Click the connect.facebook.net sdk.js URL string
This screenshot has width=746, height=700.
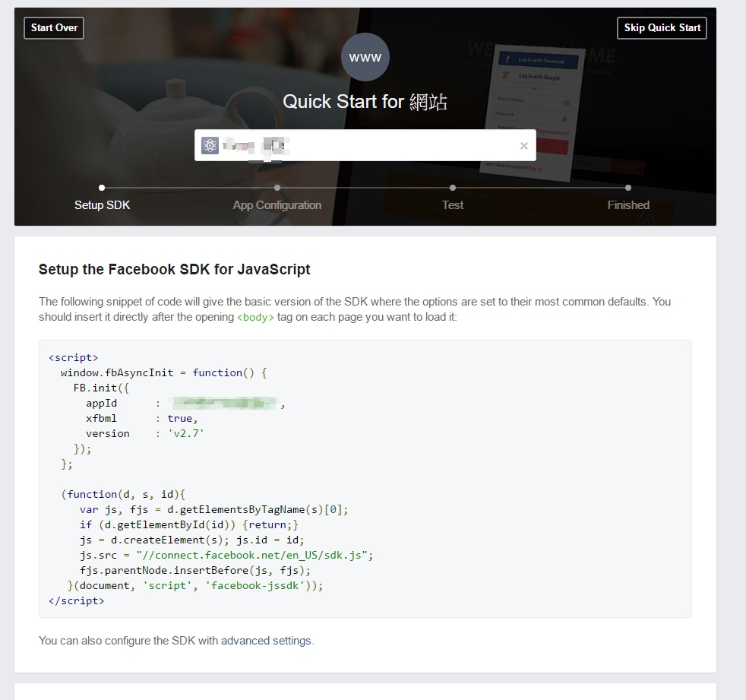[251, 556]
